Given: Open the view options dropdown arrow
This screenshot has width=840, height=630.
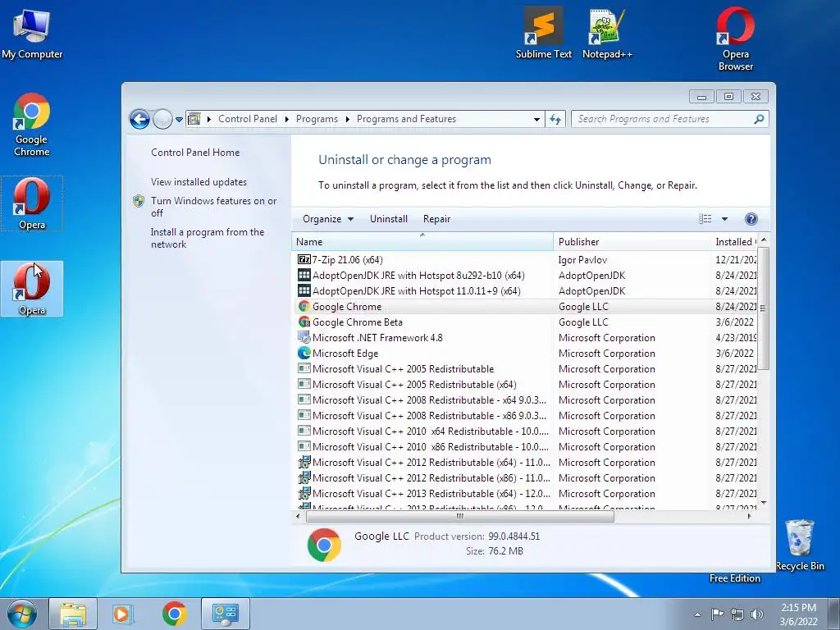Looking at the screenshot, I should click(x=724, y=218).
